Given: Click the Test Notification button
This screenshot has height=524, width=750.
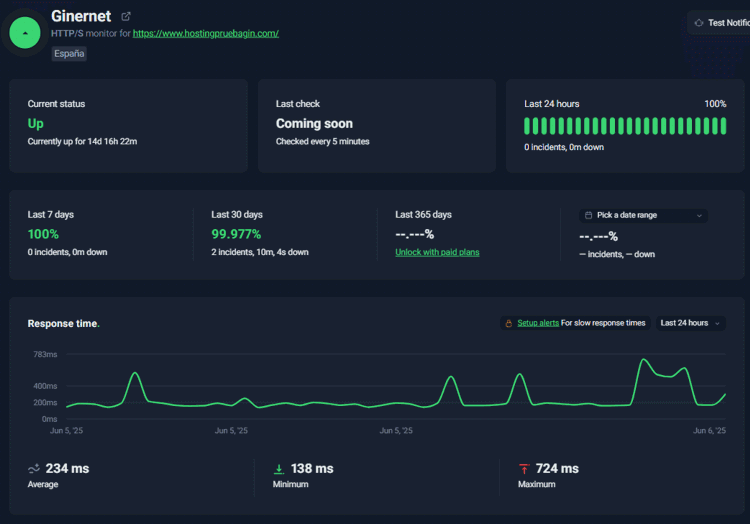Looking at the screenshot, I should pyautogui.click(x=718, y=23).
